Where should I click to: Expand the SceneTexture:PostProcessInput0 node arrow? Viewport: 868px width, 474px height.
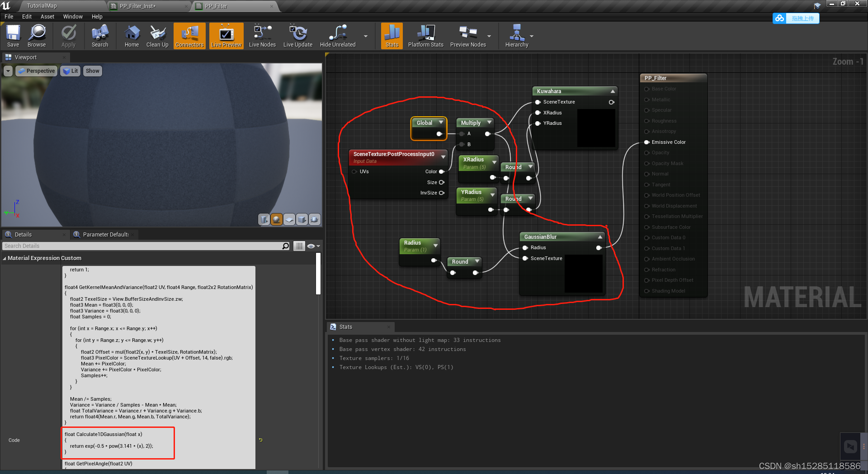click(x=443, y=156)
